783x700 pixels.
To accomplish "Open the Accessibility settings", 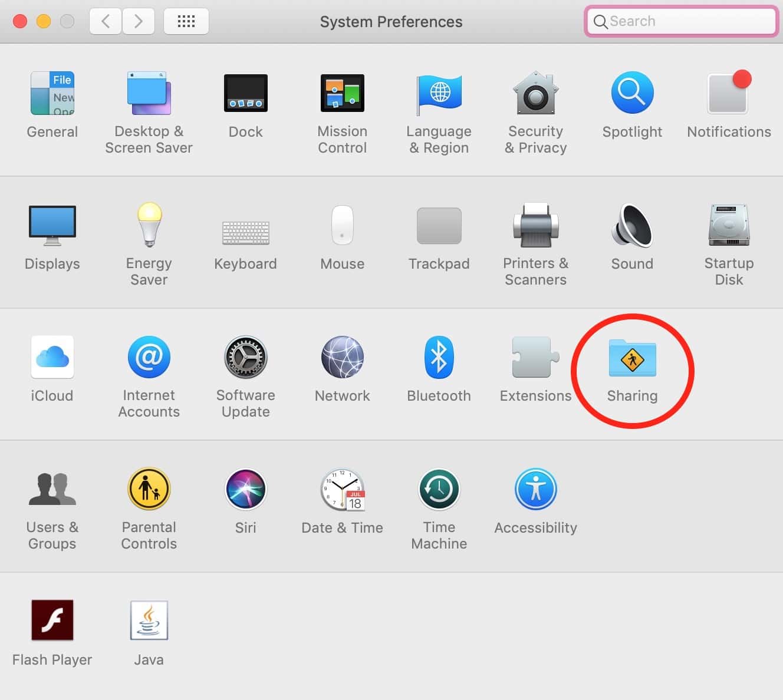I will (535, 490).
